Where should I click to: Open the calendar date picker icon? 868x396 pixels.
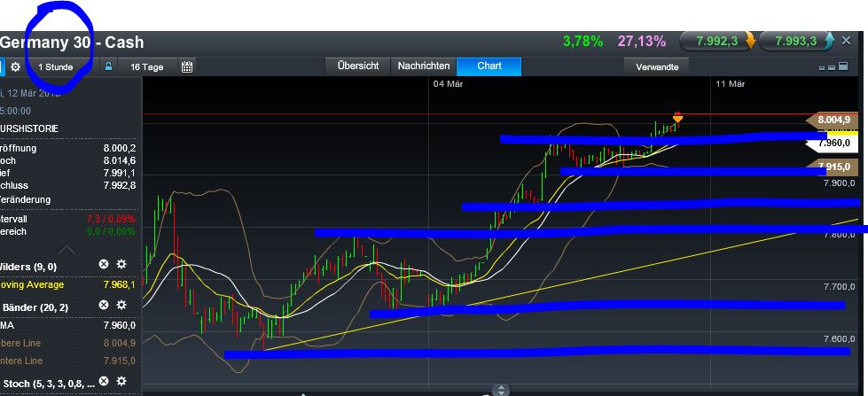click(187, 67)
